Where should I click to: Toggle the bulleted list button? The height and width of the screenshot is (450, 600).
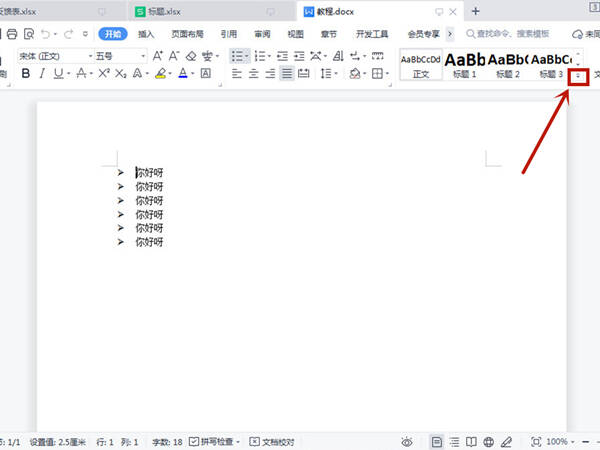point(237,56)
